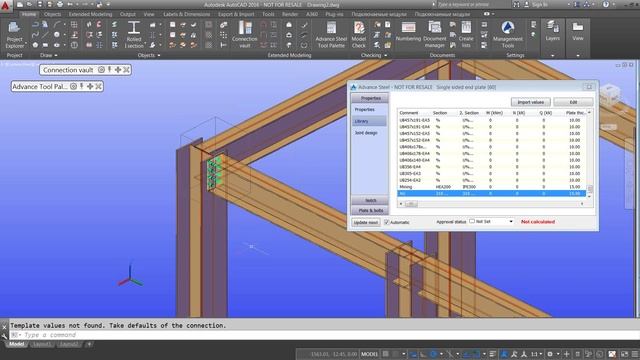Expand the Objects panel dropdown

click(159, 55)
